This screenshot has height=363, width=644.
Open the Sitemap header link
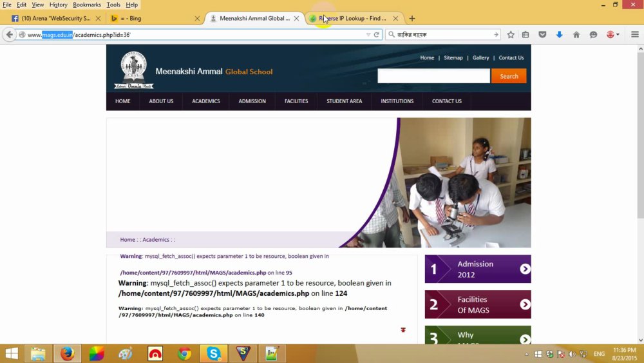(x=453, y=58)
